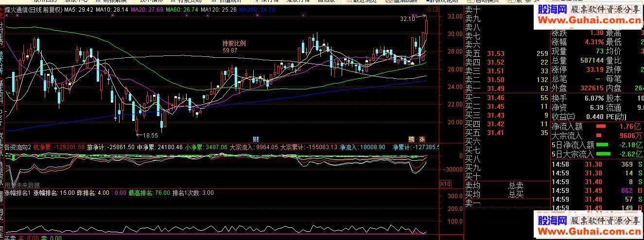Select the 买二 31.45 bid row
This screenshot has width=644, height=240.
coord(506,107)
